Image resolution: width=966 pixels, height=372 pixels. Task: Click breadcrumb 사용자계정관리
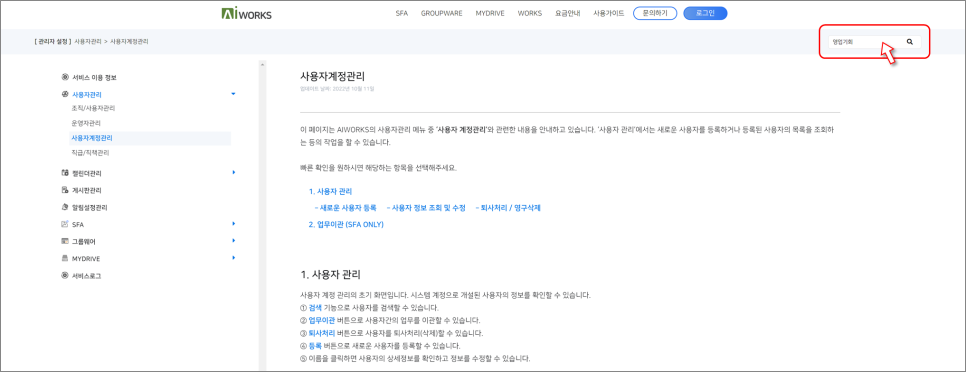click(x=129, y=42)
